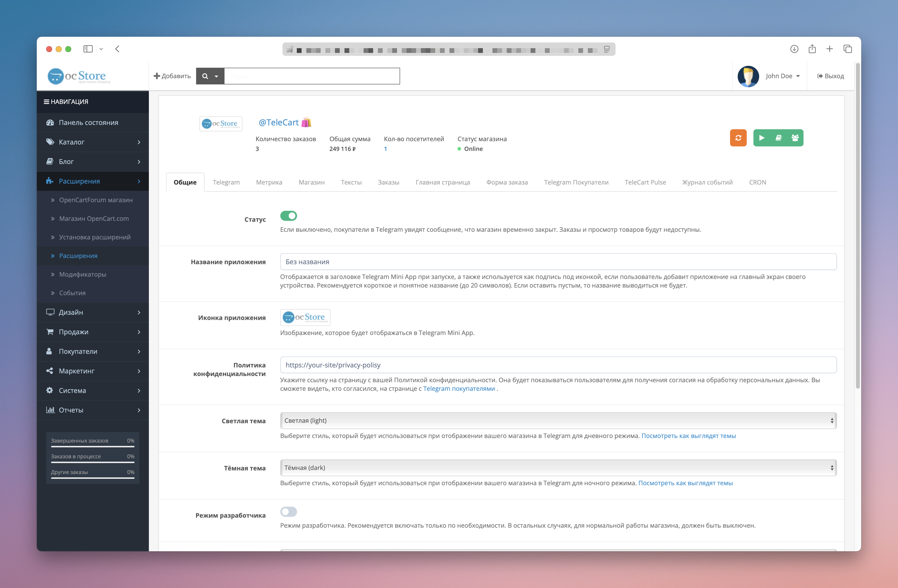
Task: Click the Выход logout link
Action: click(830, 76)
